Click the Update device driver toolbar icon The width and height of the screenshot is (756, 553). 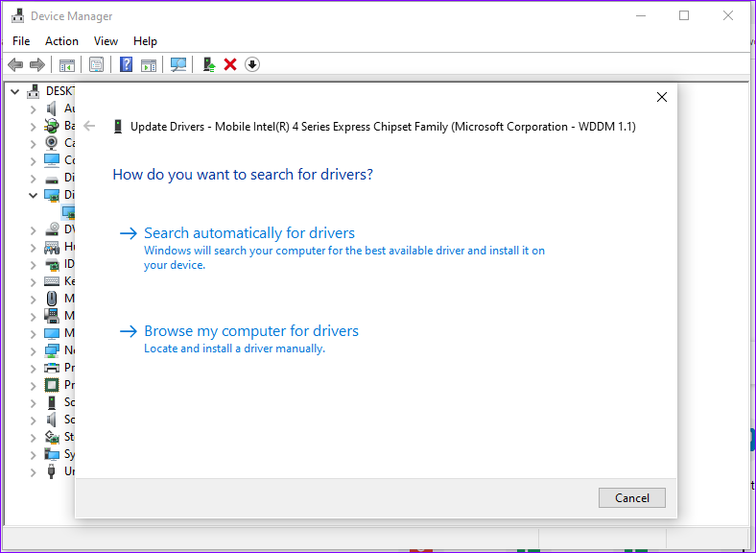click(209, 64)
